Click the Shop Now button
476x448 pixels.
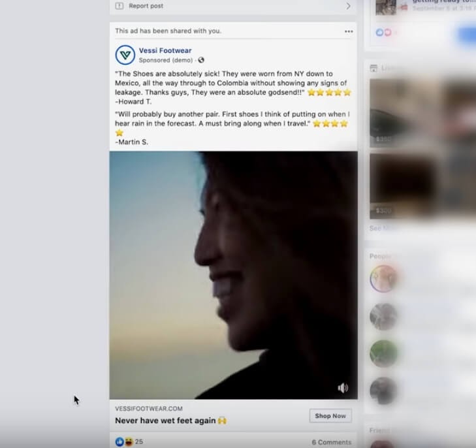(330, 416)
